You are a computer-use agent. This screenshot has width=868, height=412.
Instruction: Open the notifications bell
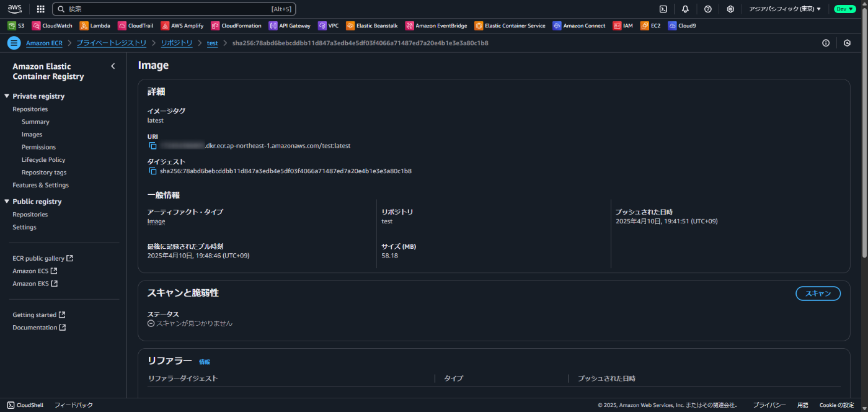point(685,9)
